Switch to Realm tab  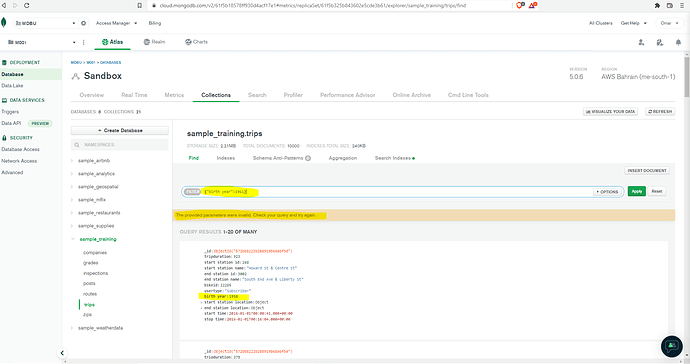[154, 42]
